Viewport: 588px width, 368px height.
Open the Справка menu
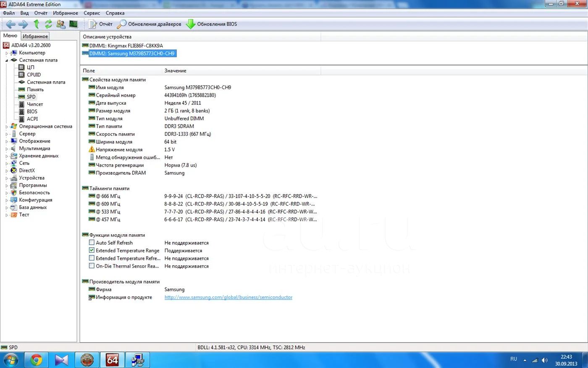coord(115,13)
